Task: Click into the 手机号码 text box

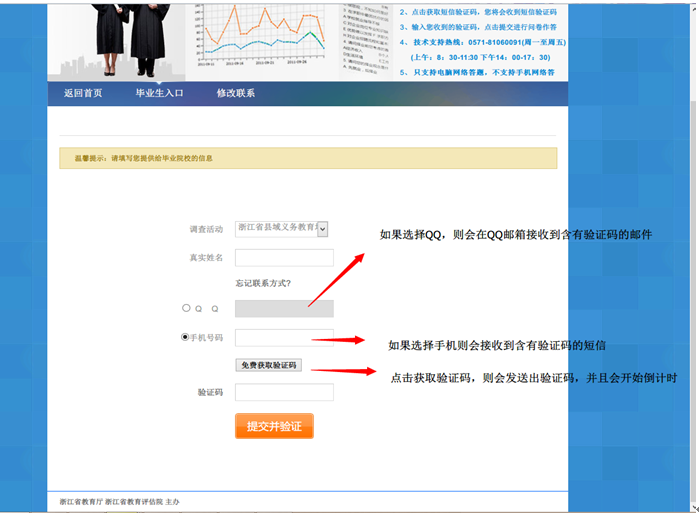Action: pyautogui.click(x=284, y=338)
